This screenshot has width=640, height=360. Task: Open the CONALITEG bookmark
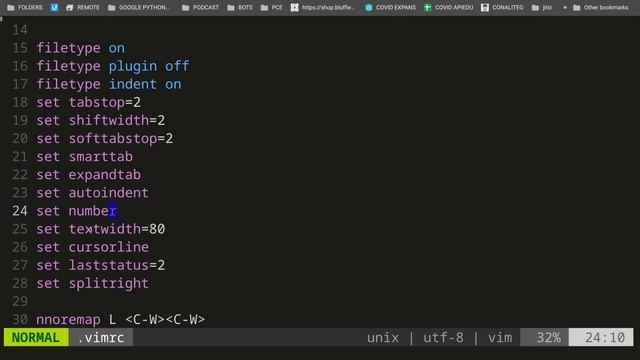[x=502, y=7]
